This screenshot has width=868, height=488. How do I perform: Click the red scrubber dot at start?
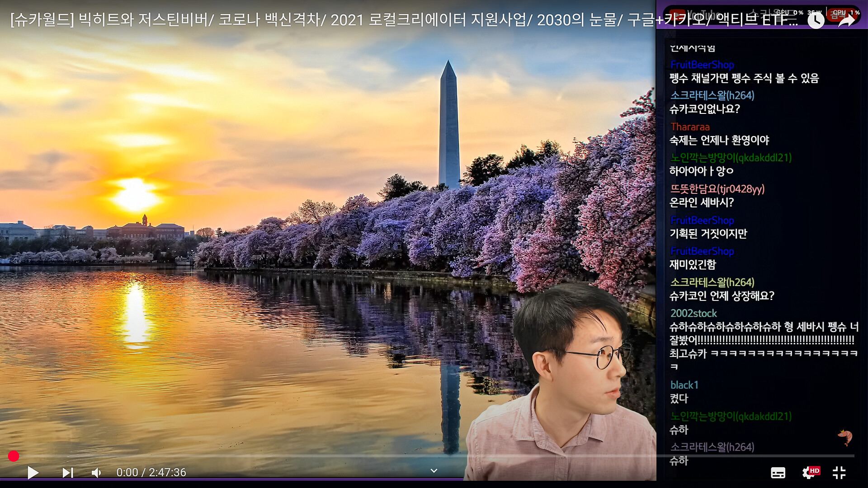coord(14,456)
